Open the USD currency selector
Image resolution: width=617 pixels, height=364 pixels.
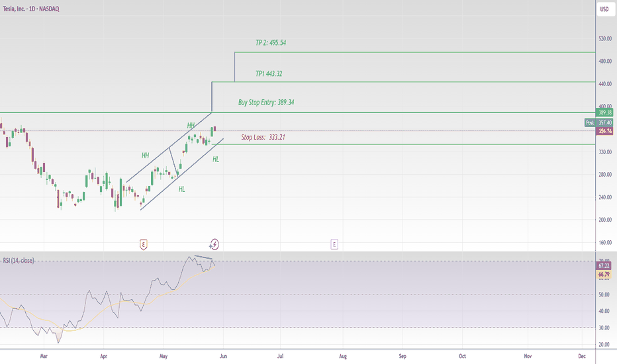pos(604,9)
